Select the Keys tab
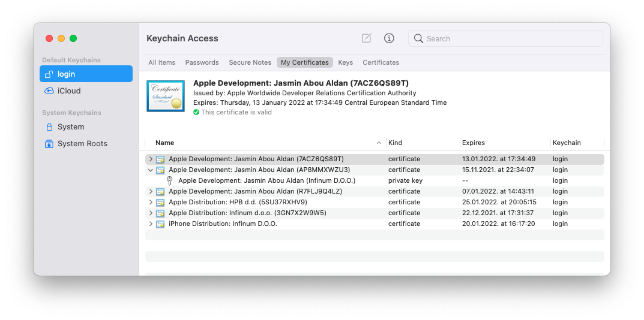The height and width of the screenshot is (320, 644). point(345,62)
